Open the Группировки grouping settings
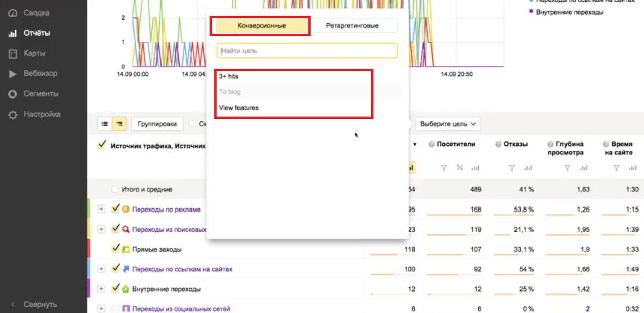 (157, 124)
